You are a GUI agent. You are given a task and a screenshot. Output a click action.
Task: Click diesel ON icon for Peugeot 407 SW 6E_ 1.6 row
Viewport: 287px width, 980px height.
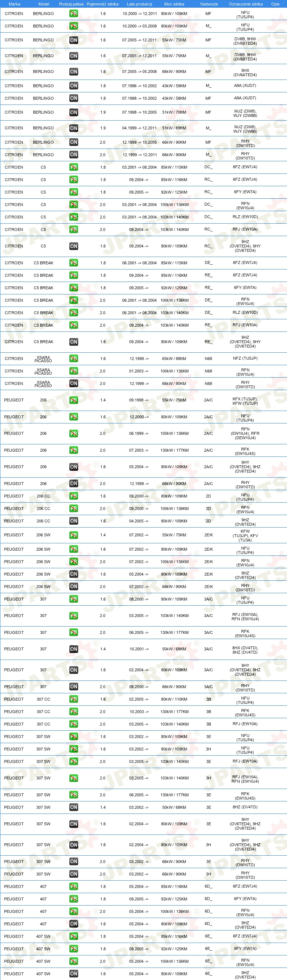[x=73, y=973]
